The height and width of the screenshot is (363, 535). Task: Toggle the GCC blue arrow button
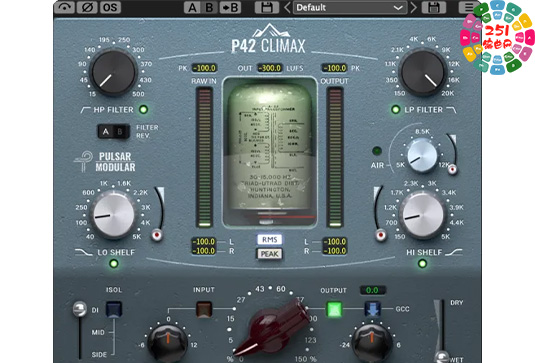tap(373, 309)
